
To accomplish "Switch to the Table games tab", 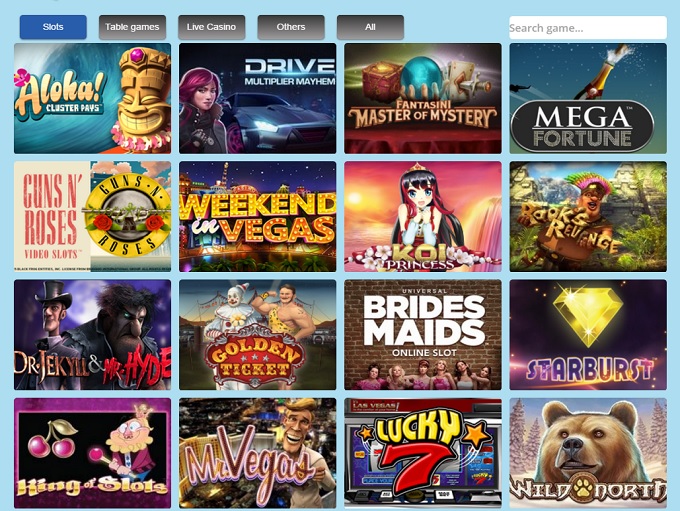I will (x=132, y=27).
